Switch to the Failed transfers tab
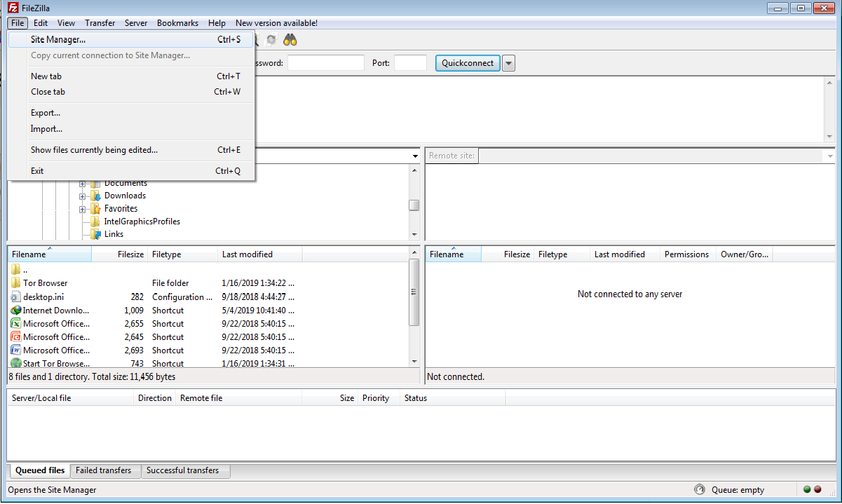This screenshot has height=504, width=842. coord(106,471)
